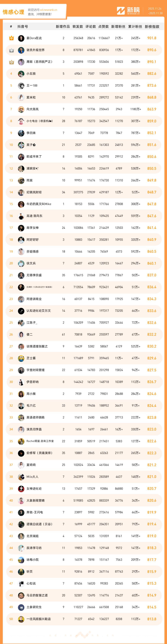Click the bronze crown third-place badge
This screenshot has height=644, width=167.
tap(11, 62)
